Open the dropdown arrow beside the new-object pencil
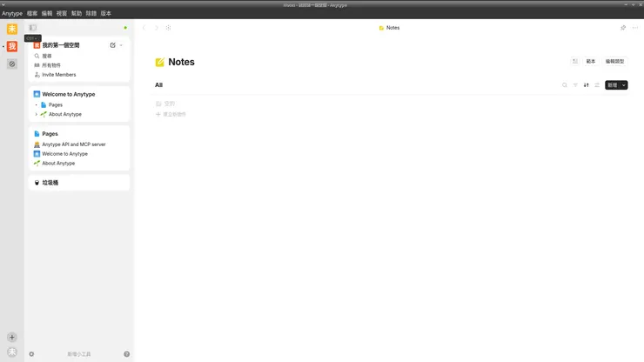644x362 pixels. [121, 45]
